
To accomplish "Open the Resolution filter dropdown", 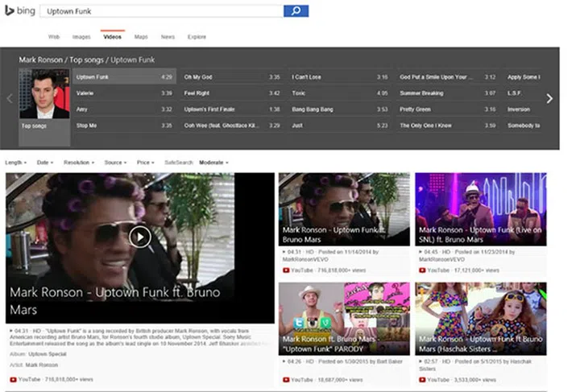I will click(x=79, y=163).
